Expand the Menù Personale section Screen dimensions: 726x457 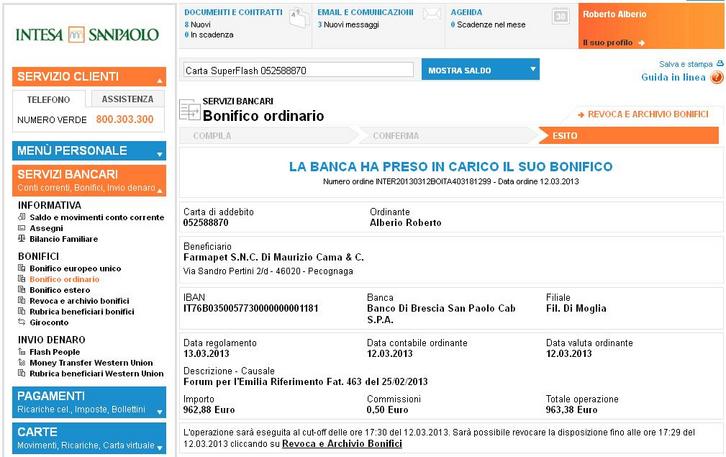coord(157,151)
